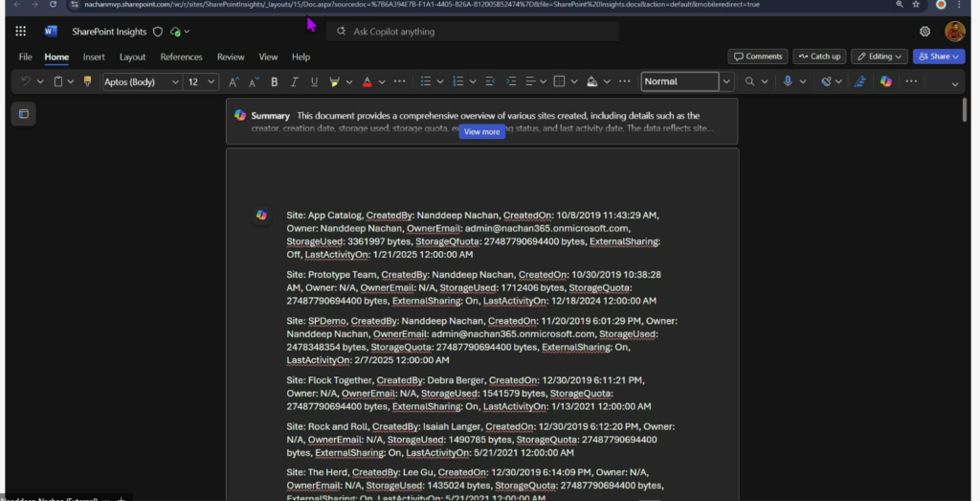Expand the Undo dropdown arrow
The width and height of the screenshot is (980, 501).
pyautogui.click(x=40, y=81)
